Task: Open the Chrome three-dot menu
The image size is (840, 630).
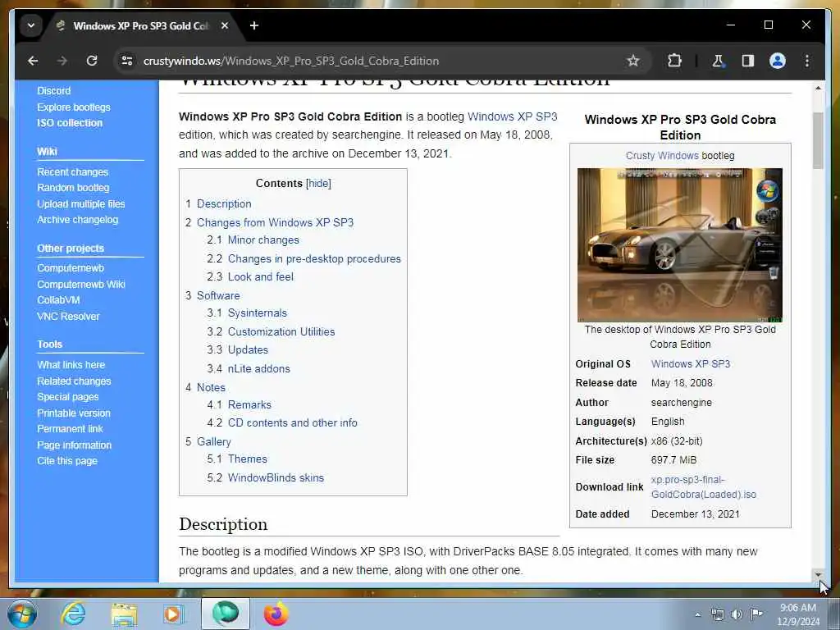Action: (807, 61)
